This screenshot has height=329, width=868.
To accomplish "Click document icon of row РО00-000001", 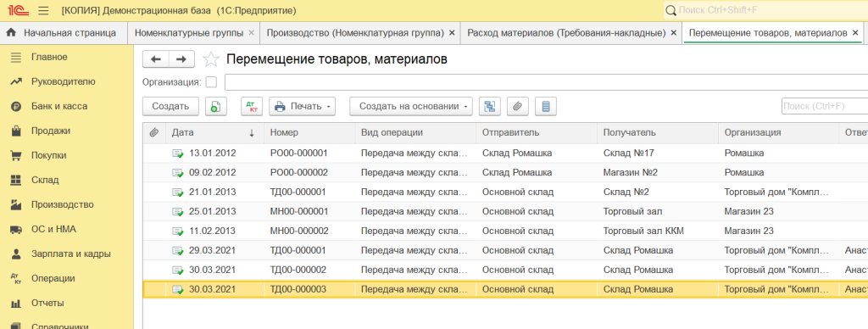I will coord(178,153).
